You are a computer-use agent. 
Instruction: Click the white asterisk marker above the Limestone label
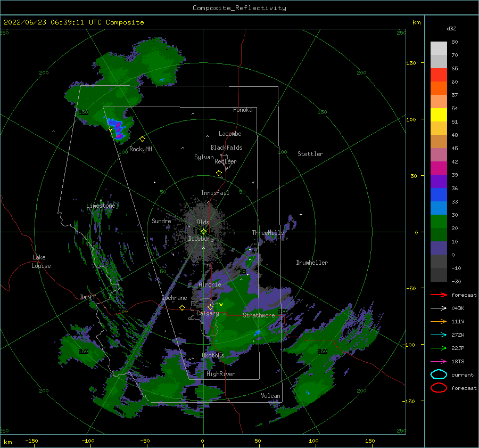(101, 201)
